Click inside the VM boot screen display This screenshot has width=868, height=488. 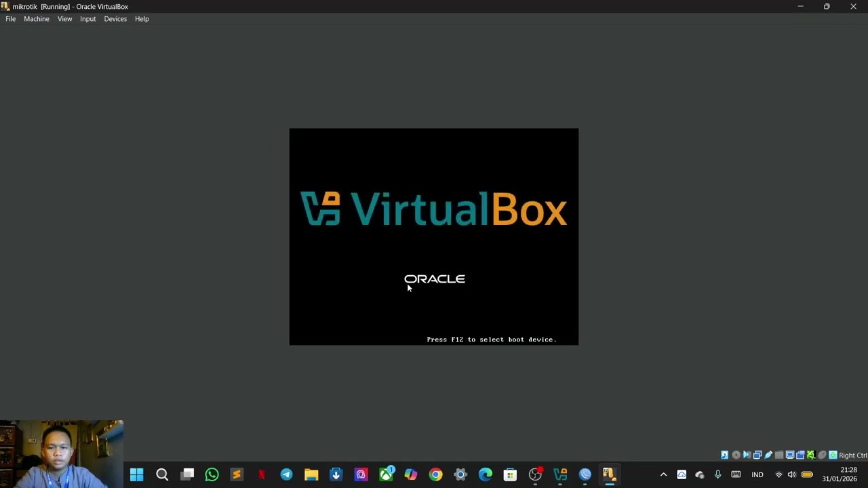click(x=434, y=237)
